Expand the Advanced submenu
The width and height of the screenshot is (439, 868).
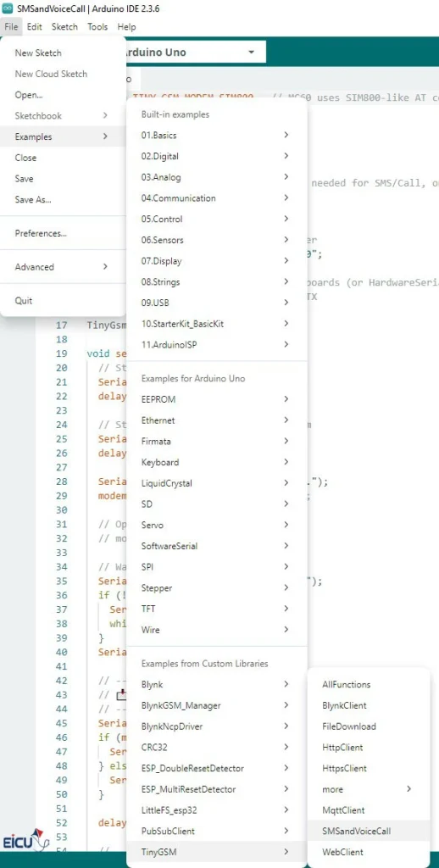click(63, 267)
